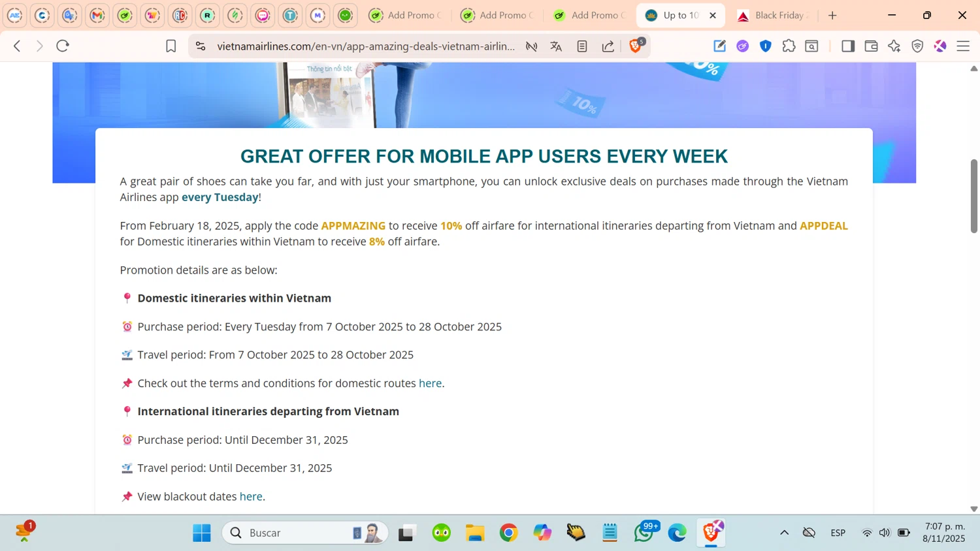Open the first Add Promo tab

[405, 15]
